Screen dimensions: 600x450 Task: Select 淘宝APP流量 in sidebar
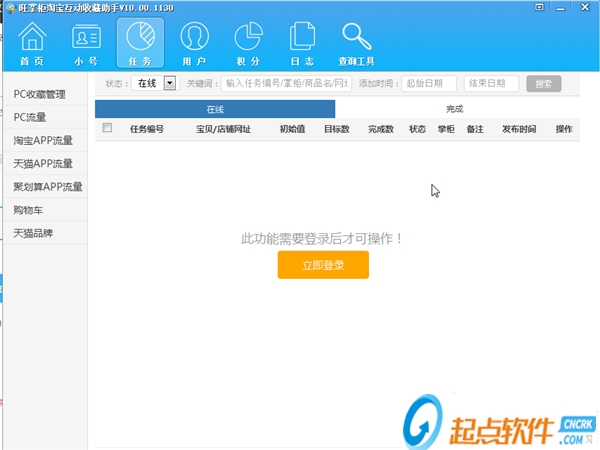45,140
